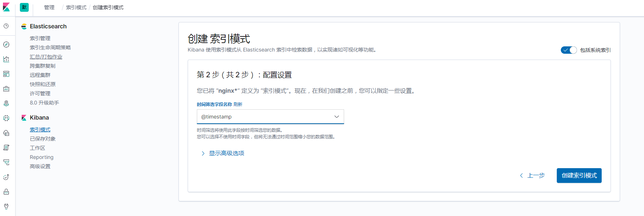Open Visualize from the side navigation
This screenshot has height=216, width=644.
(x=6, y=59)
